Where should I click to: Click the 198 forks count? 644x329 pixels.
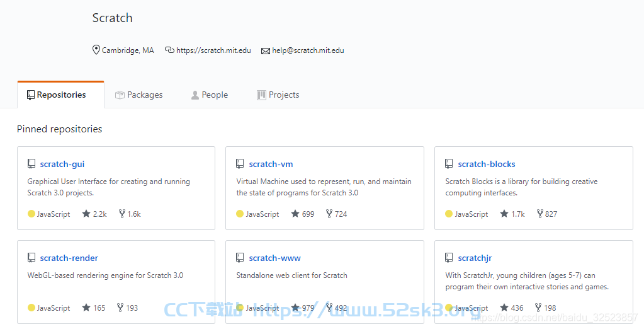[550, 308]
